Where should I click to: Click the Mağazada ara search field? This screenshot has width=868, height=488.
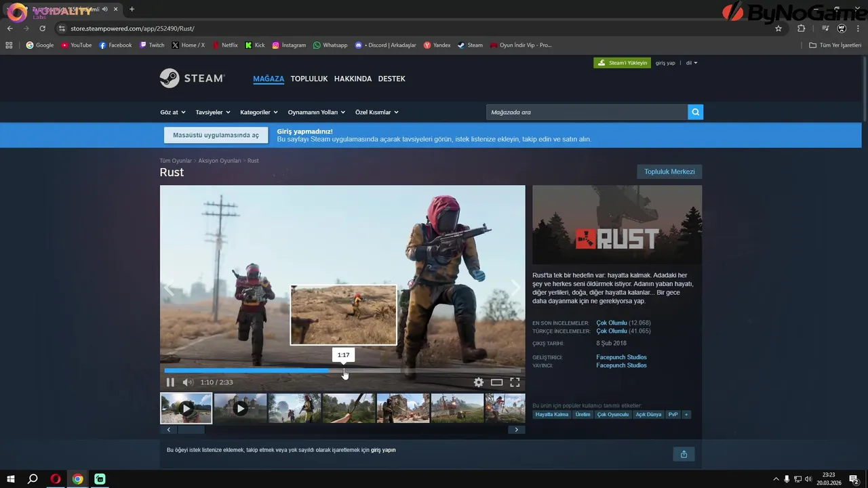(587, 113)
